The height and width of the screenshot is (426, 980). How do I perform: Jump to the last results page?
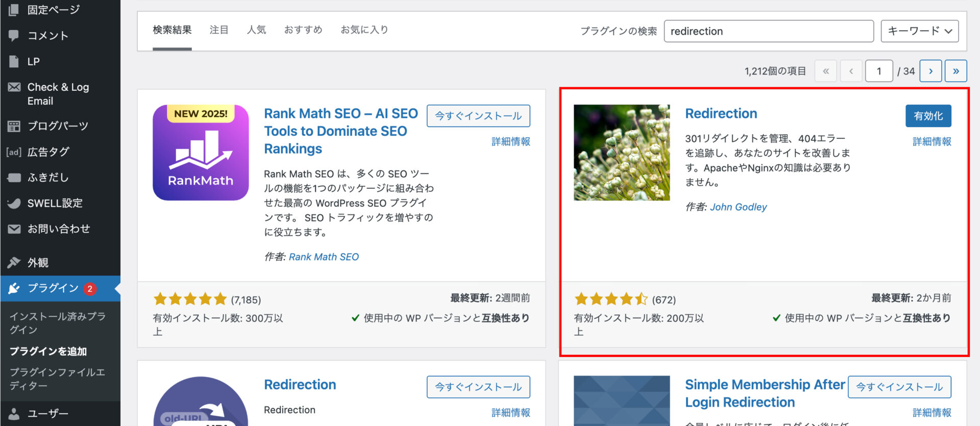coord(956,71)
